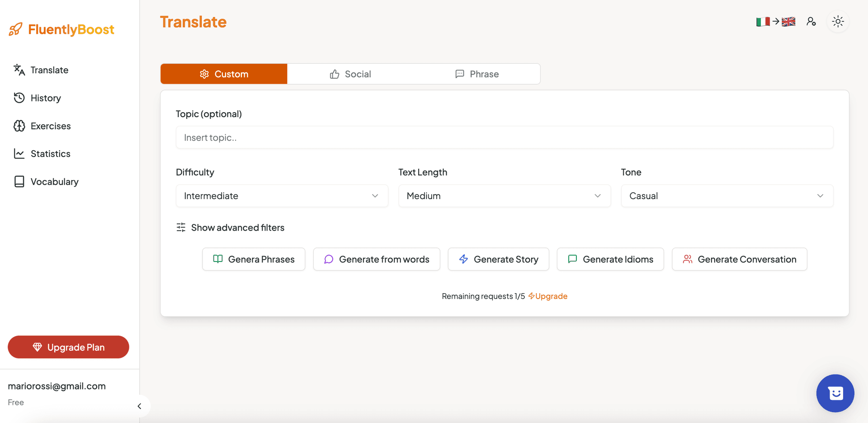The height and width of the screenshot is (423, 868).
Task: Go to Exercises in the sidebar
Action: tap(42, 126)
